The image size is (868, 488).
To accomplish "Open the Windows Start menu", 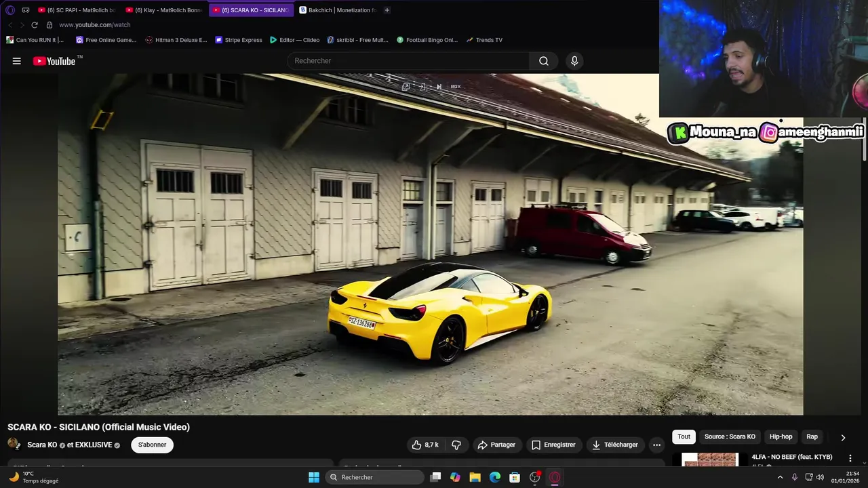I will tap(314, 477).
